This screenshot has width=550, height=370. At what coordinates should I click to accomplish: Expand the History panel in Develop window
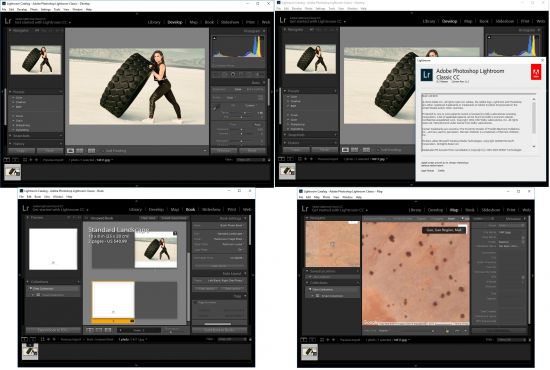(x=10, y=144)
